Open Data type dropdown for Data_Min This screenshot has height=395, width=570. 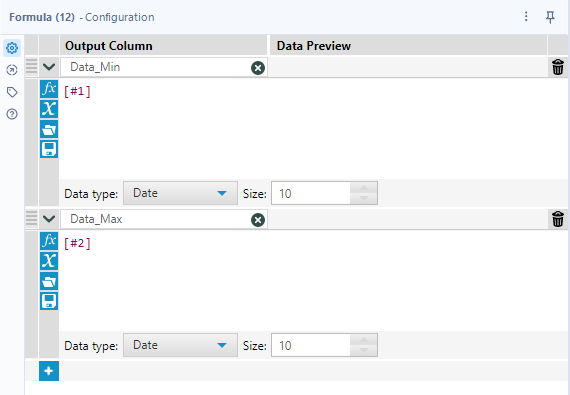[180, 193]
